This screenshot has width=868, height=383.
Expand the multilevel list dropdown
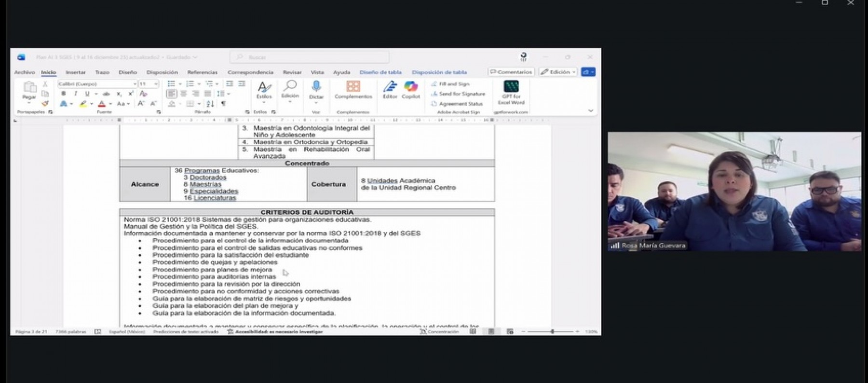[217, 84]
